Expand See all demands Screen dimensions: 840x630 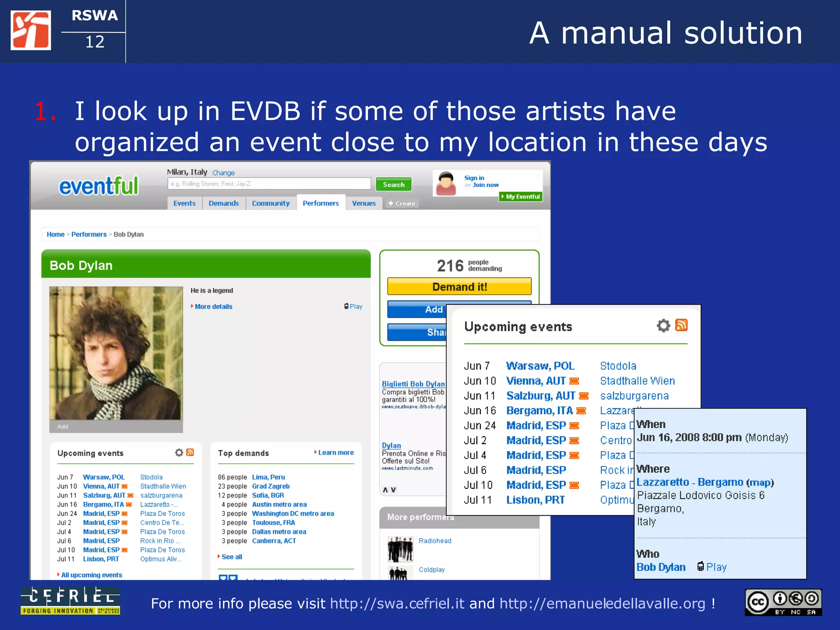click(x=232, y=557)
